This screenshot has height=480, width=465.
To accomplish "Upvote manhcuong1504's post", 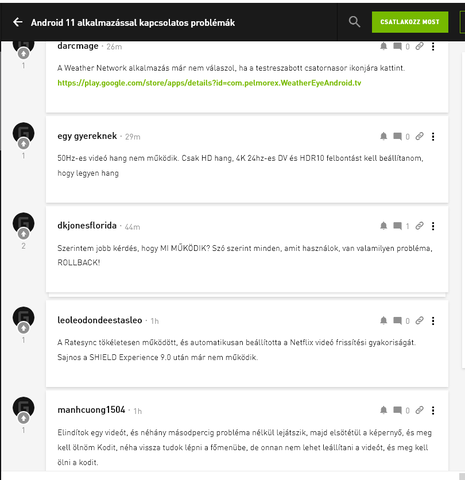I will (23, 418).
